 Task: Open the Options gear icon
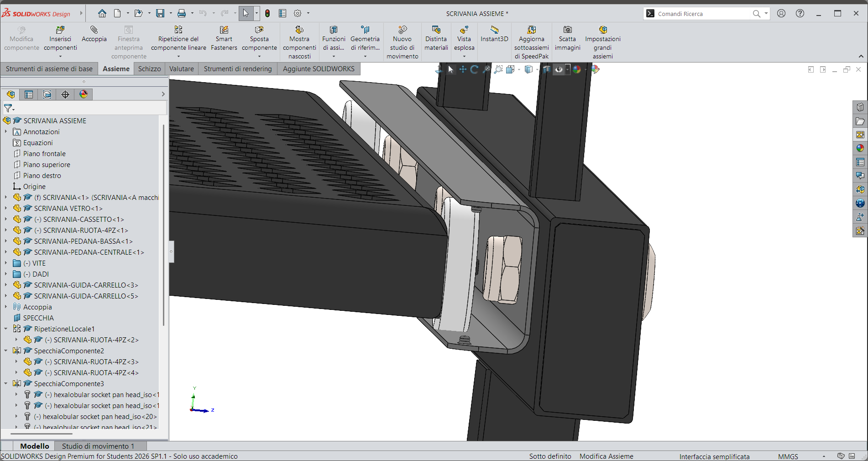pos(298,13)
